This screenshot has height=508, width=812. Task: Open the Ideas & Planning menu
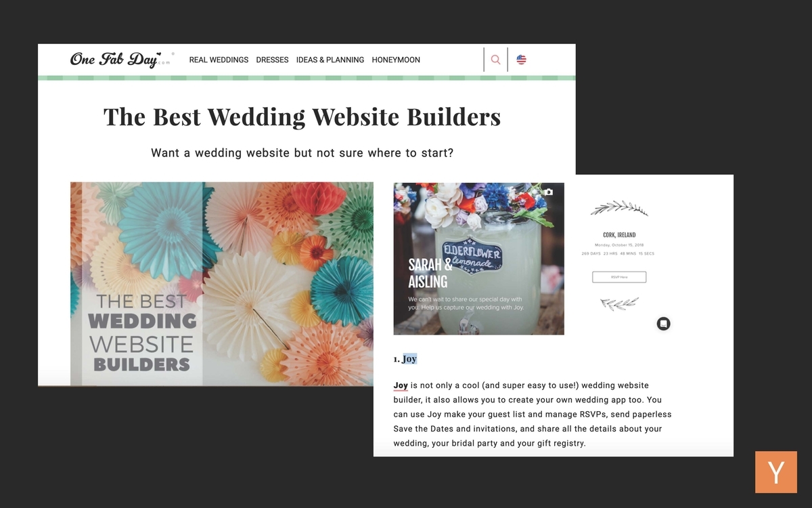pos(330,60)
